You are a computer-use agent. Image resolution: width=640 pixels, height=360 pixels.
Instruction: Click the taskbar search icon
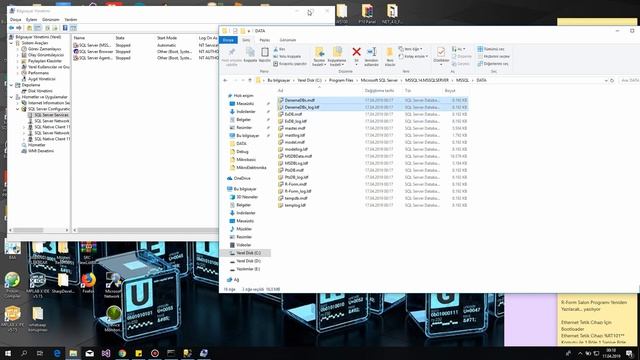tap(24, 353)
